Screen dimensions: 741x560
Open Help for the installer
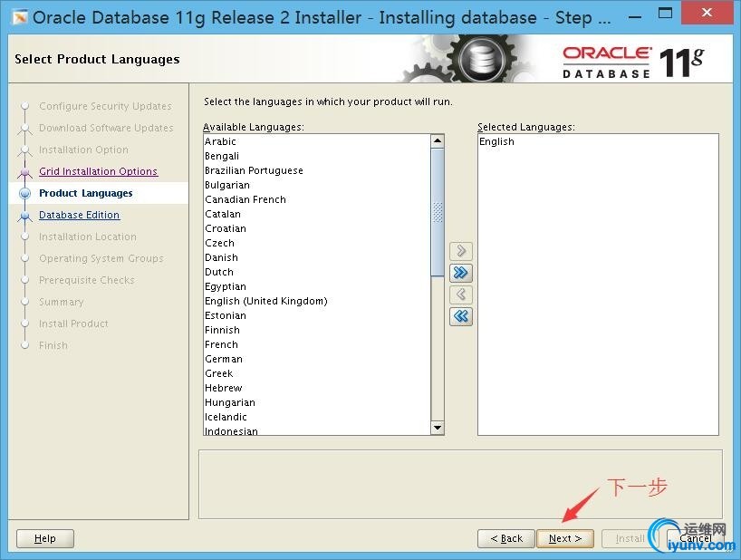pos(45,538)
